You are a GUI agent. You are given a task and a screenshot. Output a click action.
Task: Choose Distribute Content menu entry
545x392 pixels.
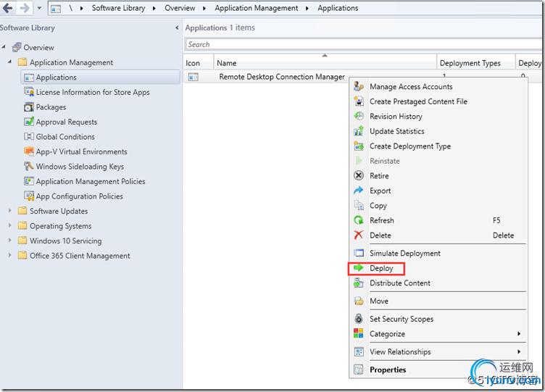point(399,283)
